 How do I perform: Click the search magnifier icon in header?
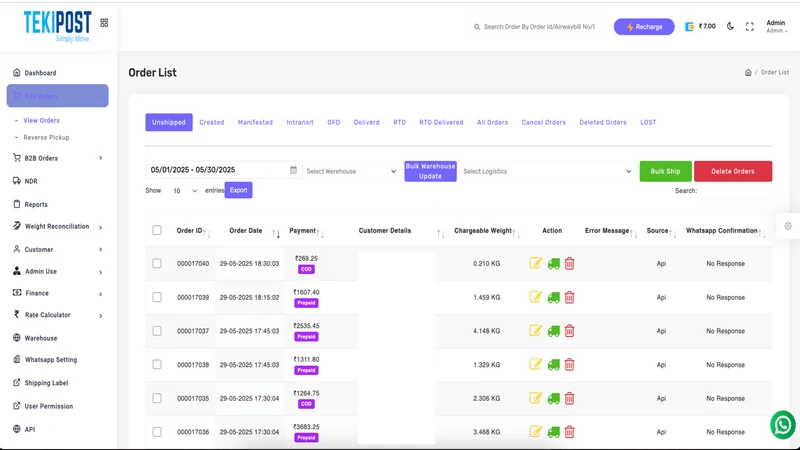pyautogui.click(x=477, y=27)
